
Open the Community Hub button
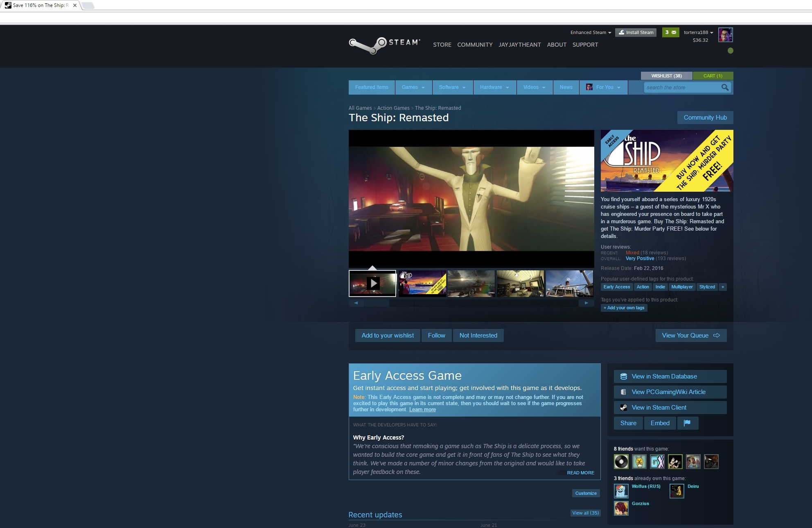point(705,118)
